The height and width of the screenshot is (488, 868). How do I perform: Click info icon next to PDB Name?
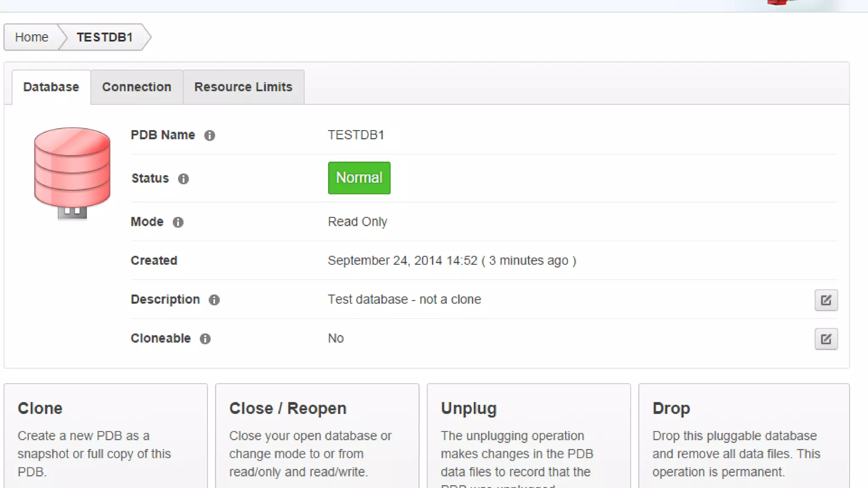click(209, 136)
